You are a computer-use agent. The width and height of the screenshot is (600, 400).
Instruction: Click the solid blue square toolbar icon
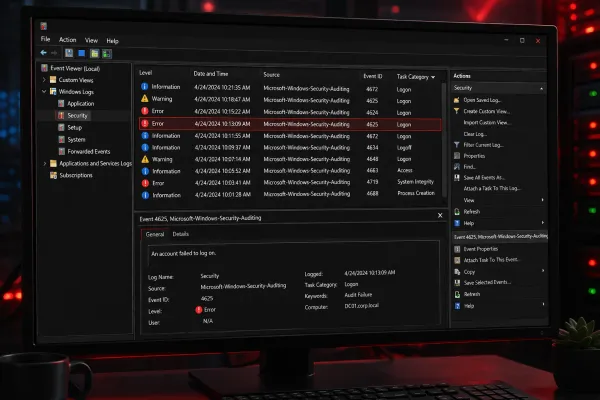[x=82, y=53]
